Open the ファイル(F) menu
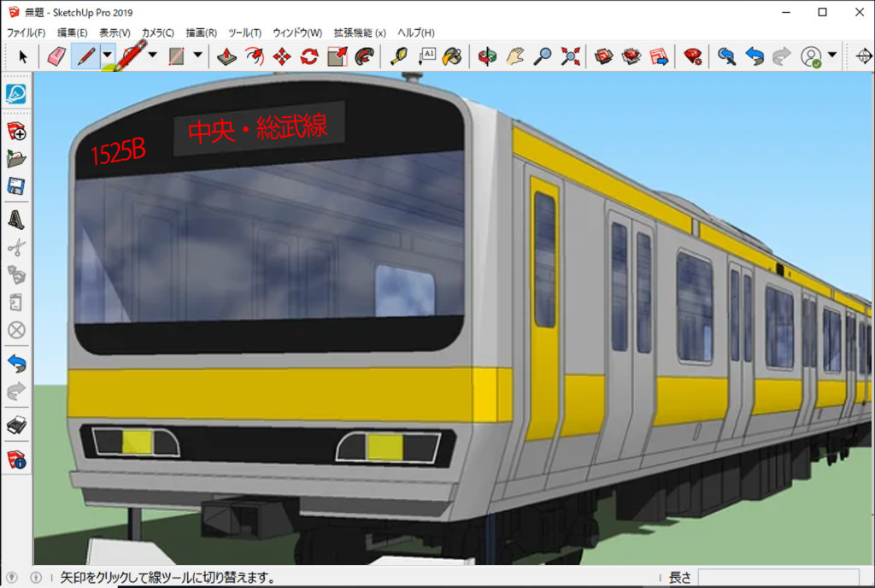Screen dimensions: 875x588 coord(26,33)
